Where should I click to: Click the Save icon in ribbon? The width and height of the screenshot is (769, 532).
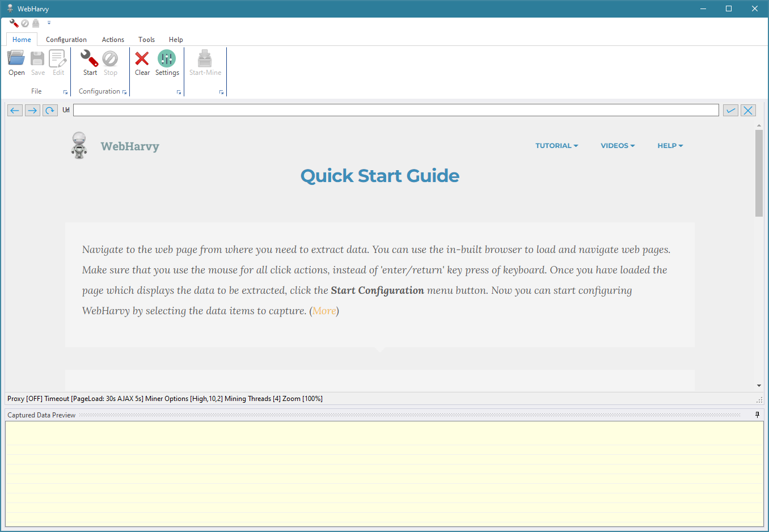(38, 63)
